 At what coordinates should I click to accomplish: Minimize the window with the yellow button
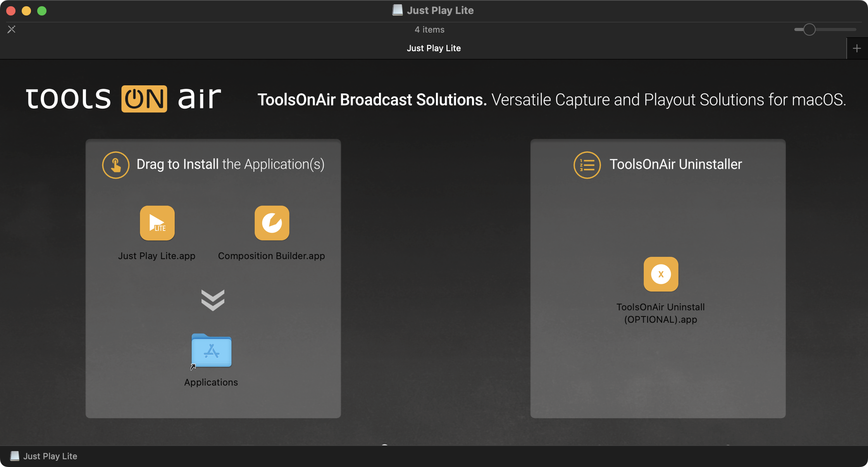(26, 11)
